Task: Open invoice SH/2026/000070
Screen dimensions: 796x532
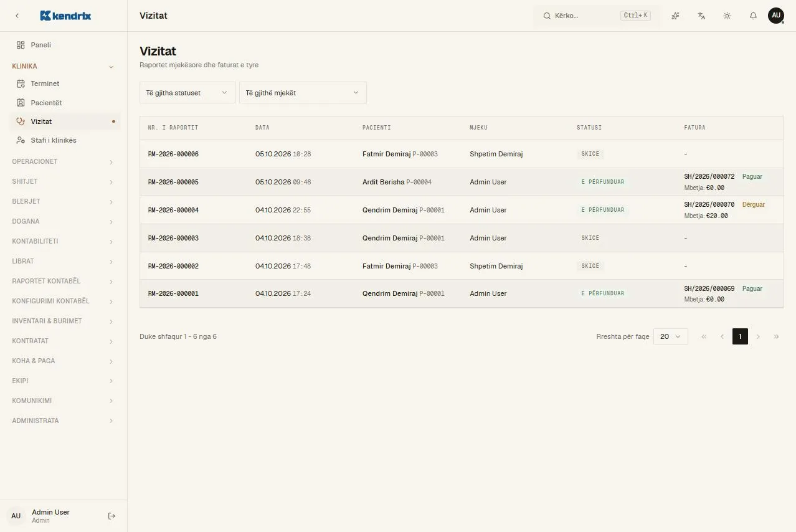Action: (x=709, y=205)
